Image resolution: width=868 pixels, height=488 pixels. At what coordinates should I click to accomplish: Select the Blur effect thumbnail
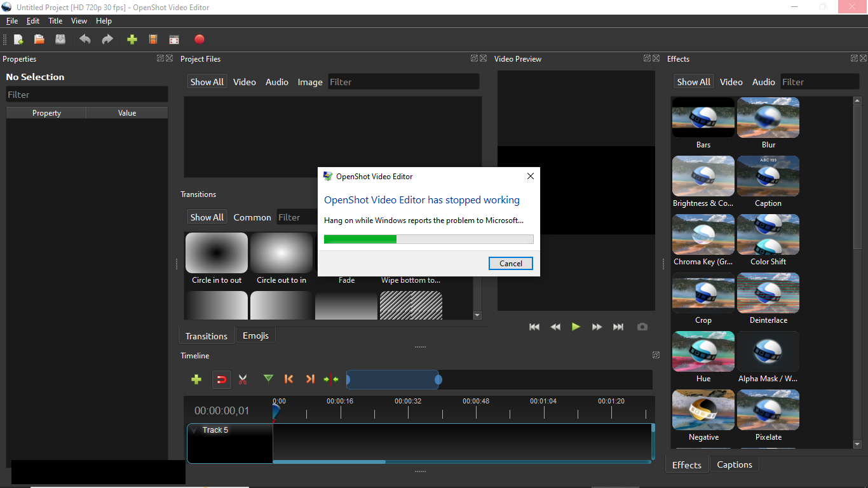pyautogui.click(x=768, y=118)
